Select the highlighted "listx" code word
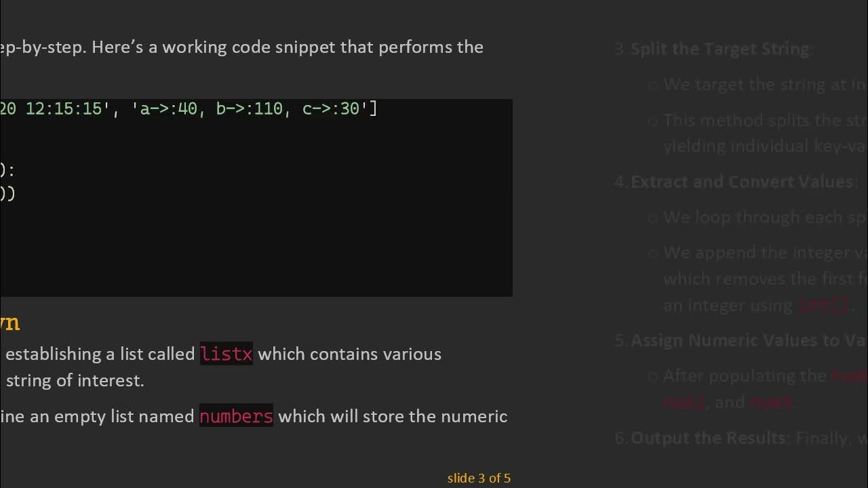The height and width of the screenshot is (488, 868). (226, 354)
